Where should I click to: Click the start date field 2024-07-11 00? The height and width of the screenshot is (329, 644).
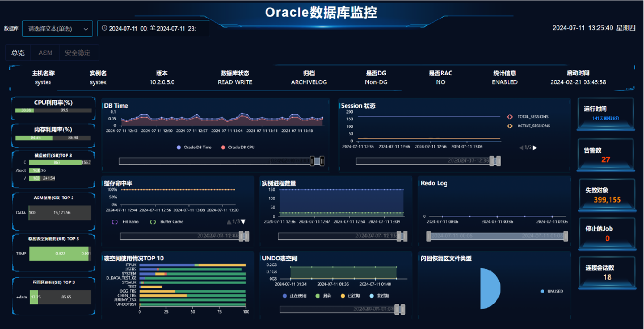[128, 28]
